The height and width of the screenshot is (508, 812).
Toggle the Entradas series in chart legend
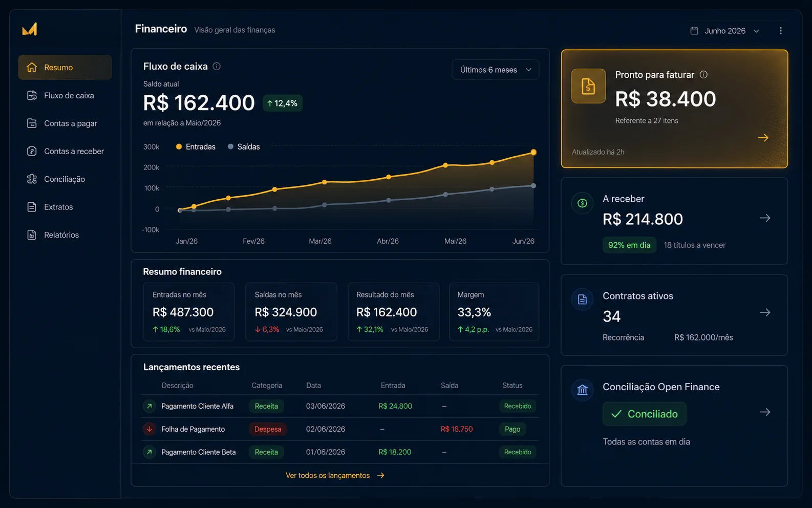click(x=196, y=147)
